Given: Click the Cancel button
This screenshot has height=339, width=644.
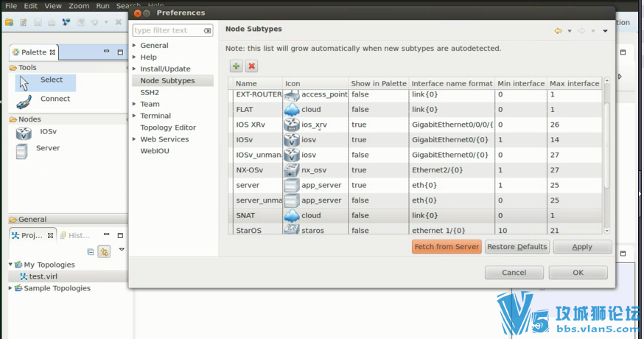Looking at the screenshot, I should [514, 273].
